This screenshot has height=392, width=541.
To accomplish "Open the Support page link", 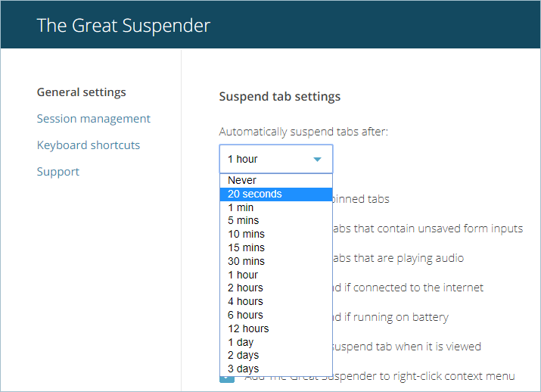I will pos(58,172).
